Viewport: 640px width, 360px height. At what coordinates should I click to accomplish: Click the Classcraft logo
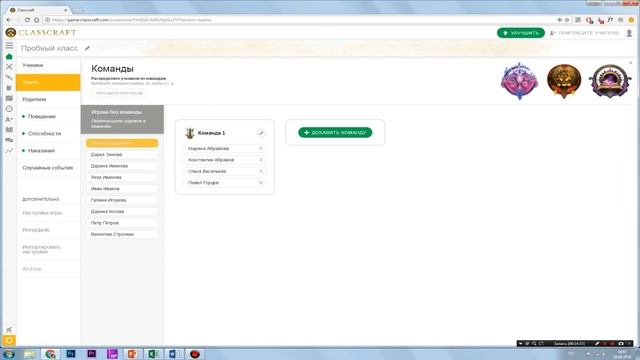point(41,33)
